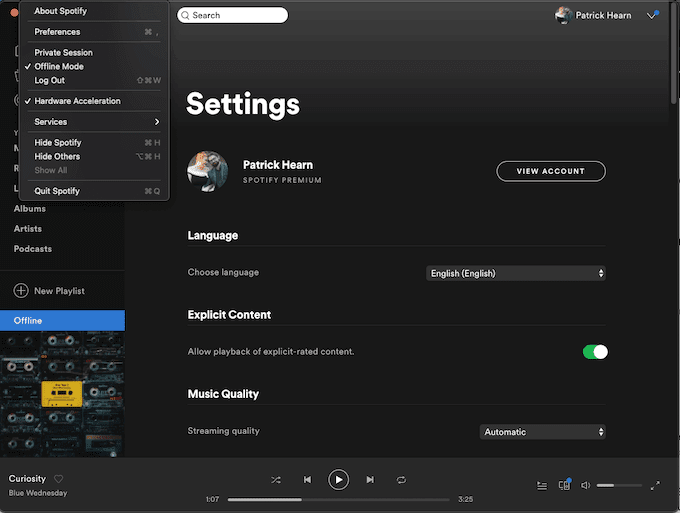The width and height of the screenshot is (680, 513).
Task: Open Albums in the sidebar
Action: [29, 209]
